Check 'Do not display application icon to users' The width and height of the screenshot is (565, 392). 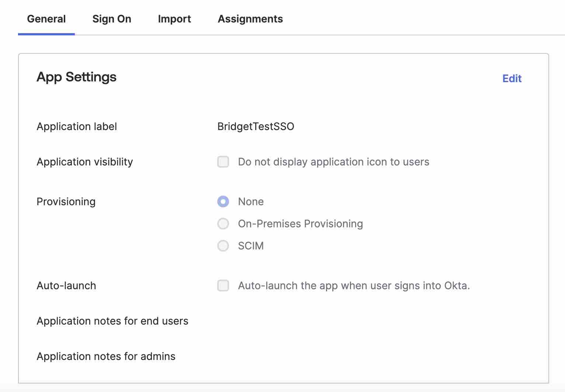coord(223,162)
